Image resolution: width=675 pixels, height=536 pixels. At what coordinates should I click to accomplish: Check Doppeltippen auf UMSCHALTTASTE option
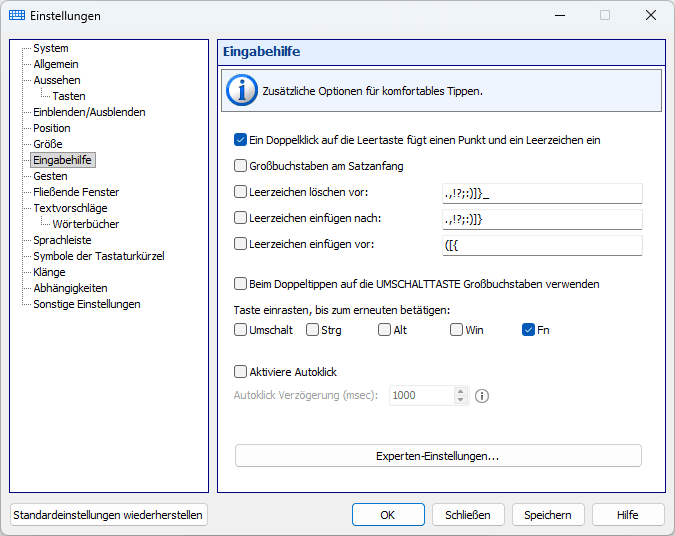(240, 284)
